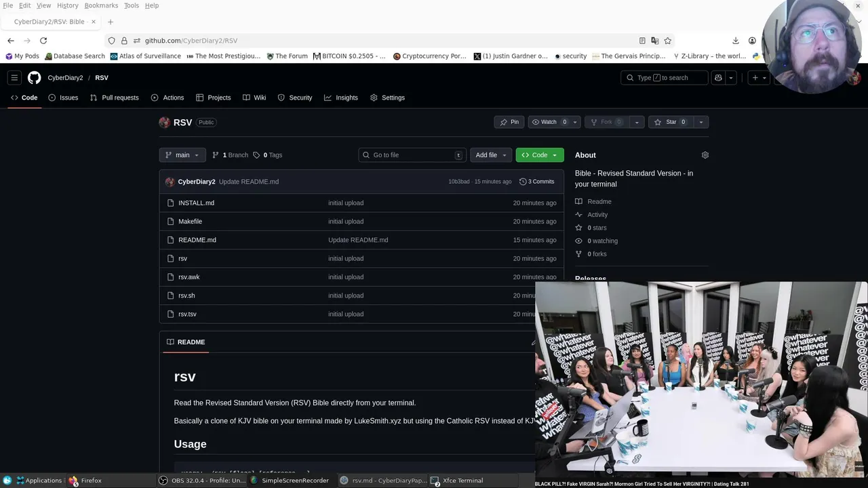Open repository Settings tab
This screenshot has width=868, height=488.
tap(387, 98)
